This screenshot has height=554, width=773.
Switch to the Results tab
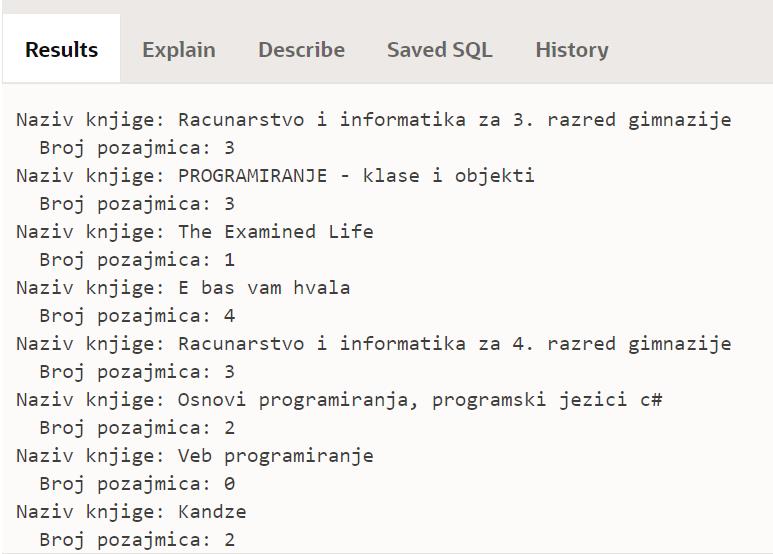(61, 50)
